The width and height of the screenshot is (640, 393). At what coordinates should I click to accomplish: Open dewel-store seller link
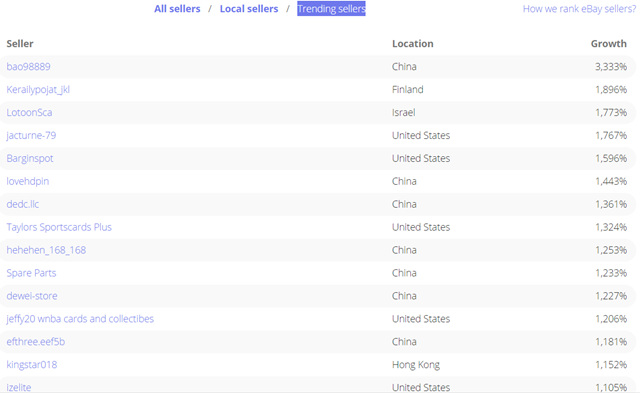click(32, 296)
